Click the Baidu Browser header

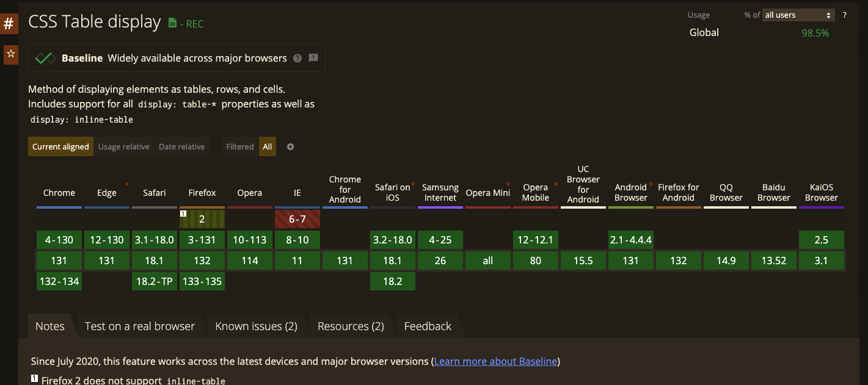[774, 193]
